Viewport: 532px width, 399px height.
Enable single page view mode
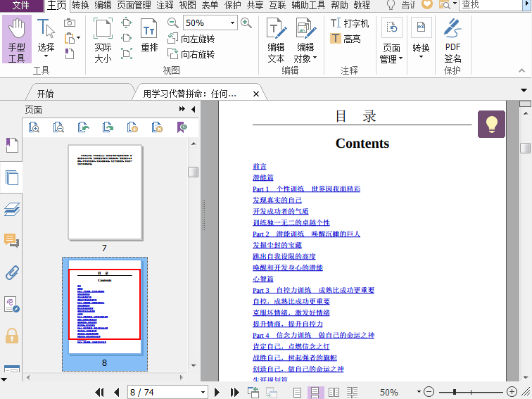pos(297,393)
